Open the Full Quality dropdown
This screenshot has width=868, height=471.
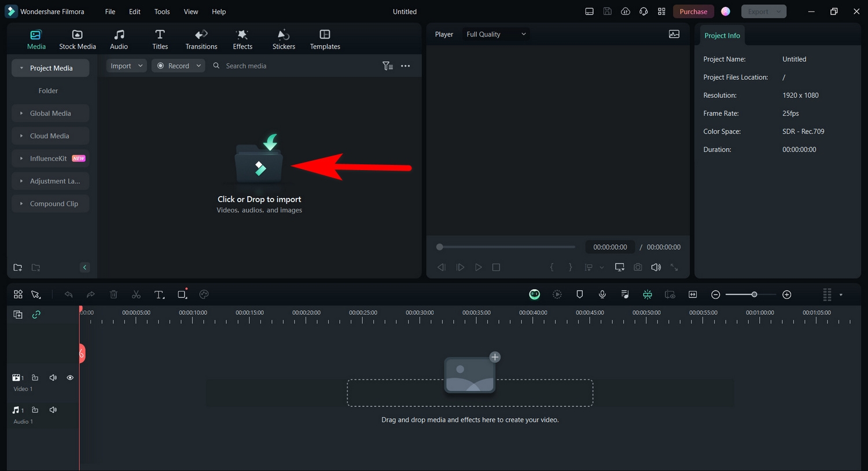[496, 34]
